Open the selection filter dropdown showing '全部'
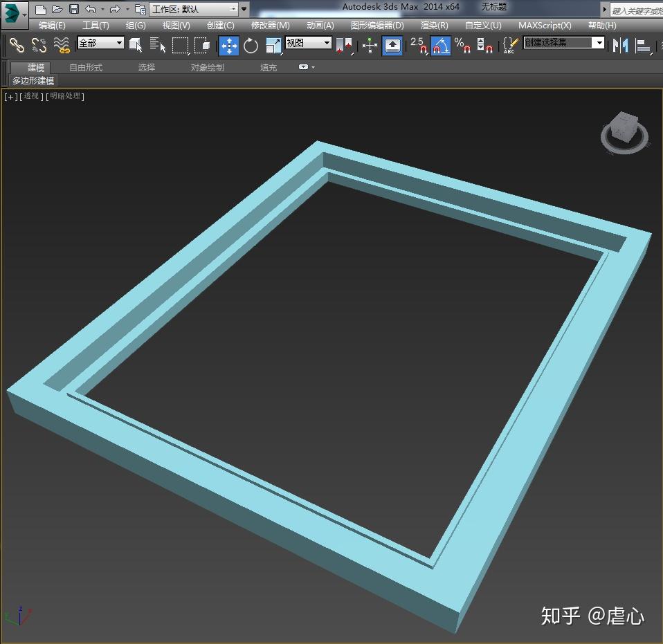Viewport: 663px width, 644px height. 99,43
